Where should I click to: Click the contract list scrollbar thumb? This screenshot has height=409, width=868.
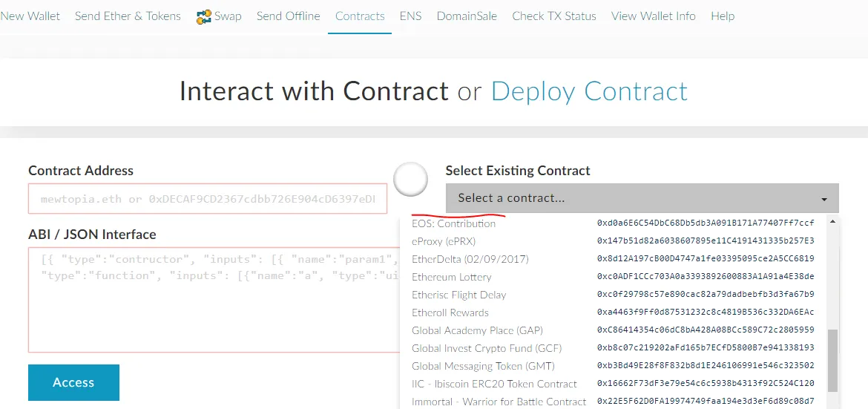[x=832, y=360]
